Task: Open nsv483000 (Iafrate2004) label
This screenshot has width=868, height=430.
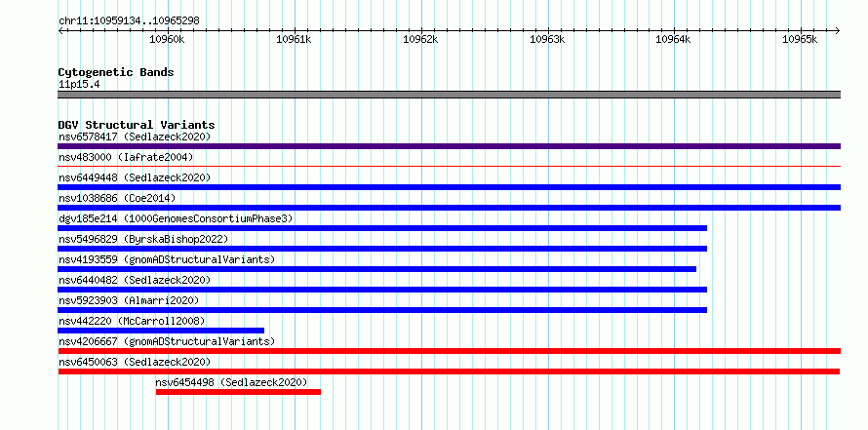Action: pyautogui.click(x=126, y=157)
